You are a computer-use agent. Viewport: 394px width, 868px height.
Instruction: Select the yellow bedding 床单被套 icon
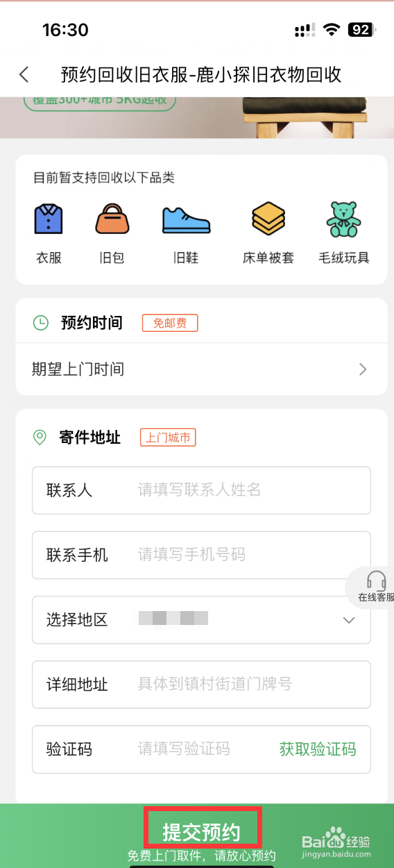268,219
